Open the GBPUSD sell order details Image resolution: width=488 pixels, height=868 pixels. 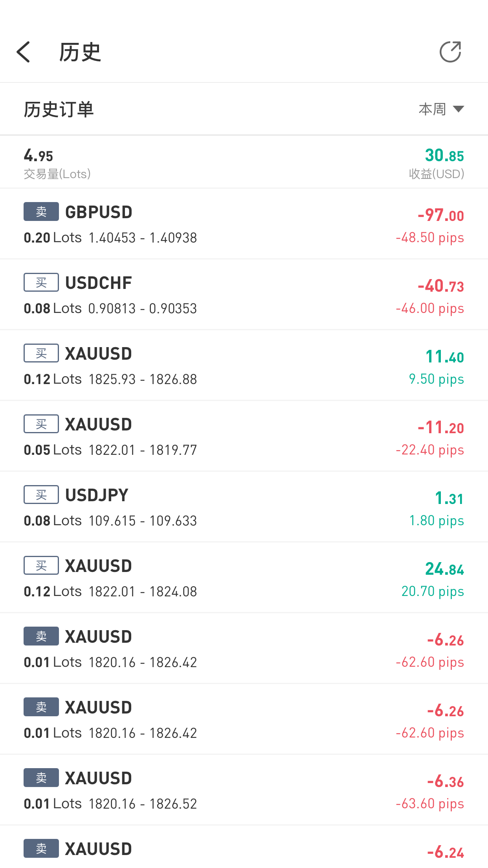[244, 224]
